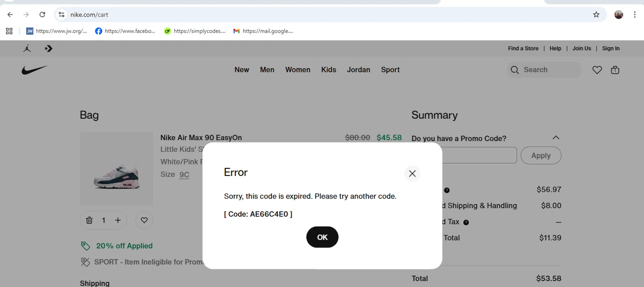Click the Estimated Tax help icon
Image resolution: width=644 pixels, height=287 pixels.
[466, 223]
